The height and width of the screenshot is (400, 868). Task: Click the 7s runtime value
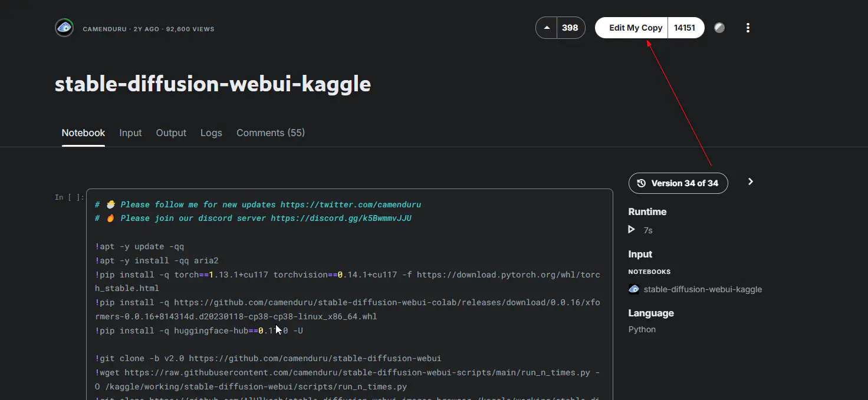point(648,230)
